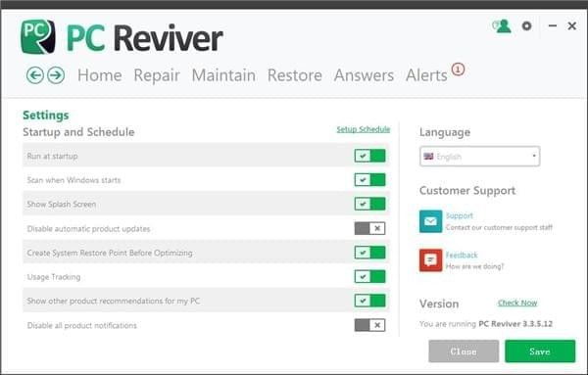This screenshot has width=588, height=375.
Task: Click the 'Customer Support' heading
Action: point(467,190)
